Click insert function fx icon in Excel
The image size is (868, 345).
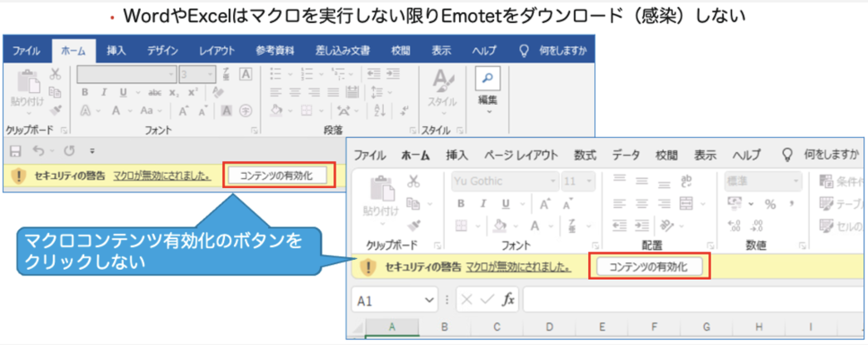point(508,300)
